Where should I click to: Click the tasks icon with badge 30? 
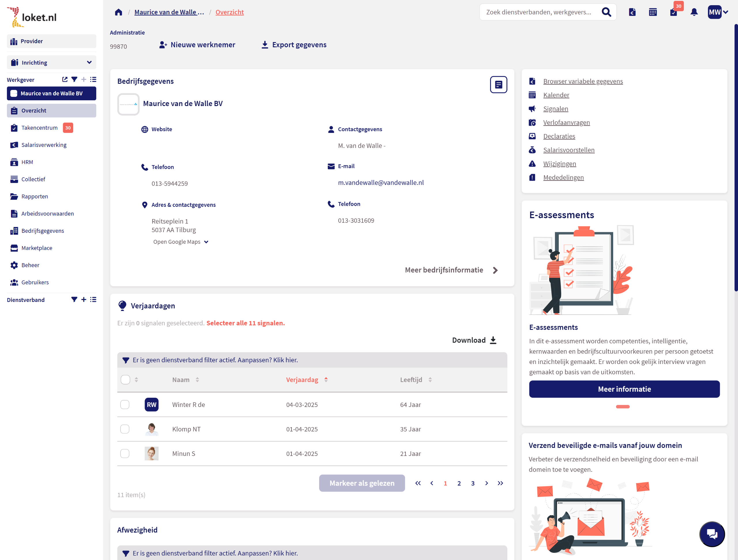coord(673,12)
